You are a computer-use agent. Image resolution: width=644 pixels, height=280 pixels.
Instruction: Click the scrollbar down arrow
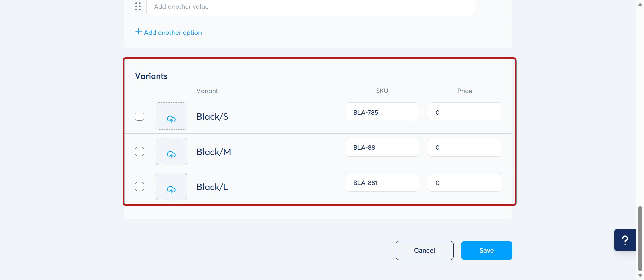(640, 276)
